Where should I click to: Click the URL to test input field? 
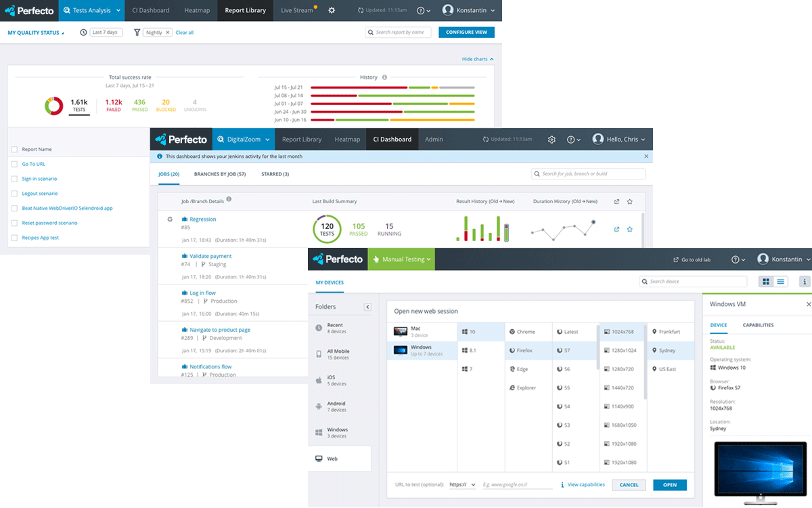[x=517, y=485]
